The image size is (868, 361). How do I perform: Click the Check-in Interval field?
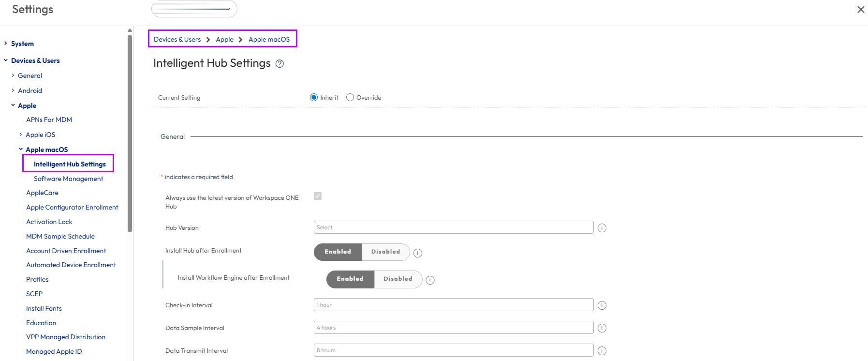(x=454, y=305)
